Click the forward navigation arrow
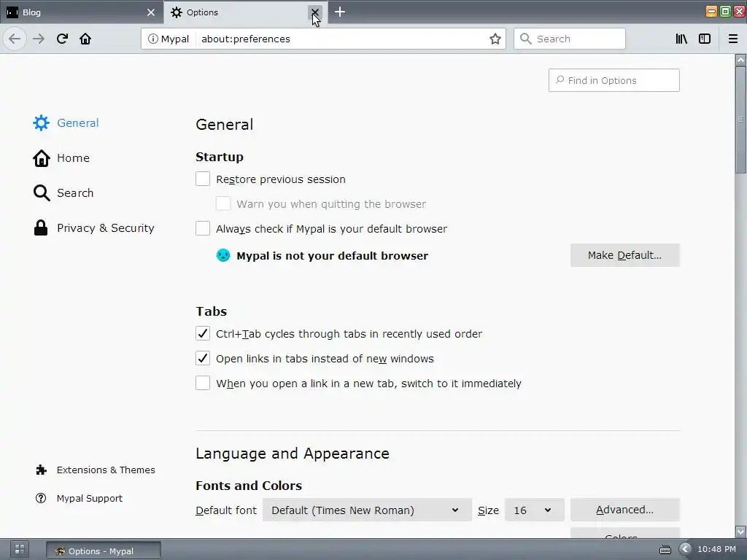This screenshot has width=747, height=560. click(x=39, y=39)
